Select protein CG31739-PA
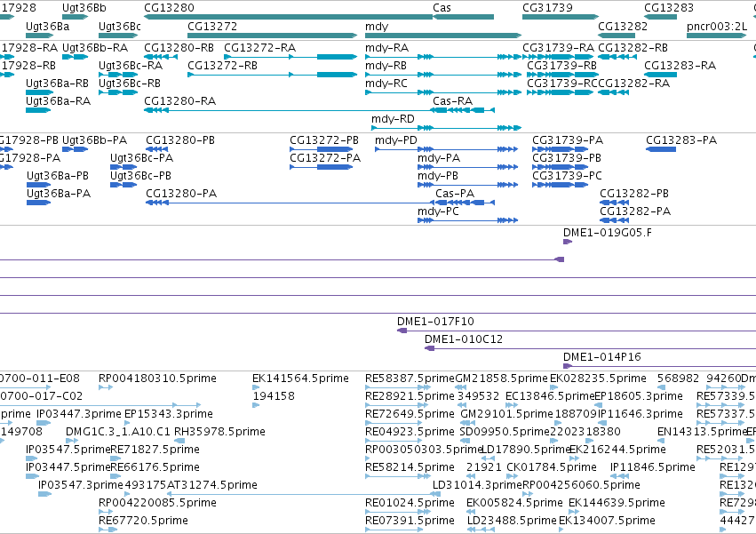The height and width of the screenshot is (534, 756). [x=568, y=140]
